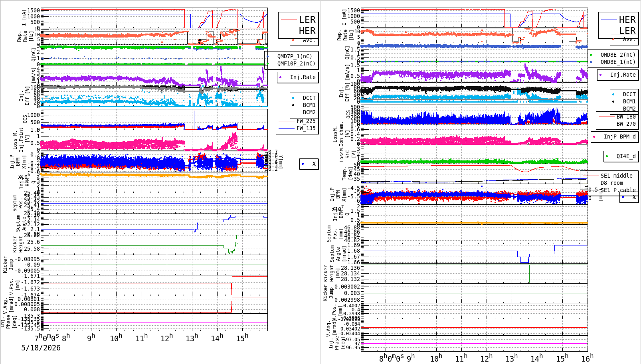
Task: Select the LER entry in left top legend
Action: click(x=299, y=20)
